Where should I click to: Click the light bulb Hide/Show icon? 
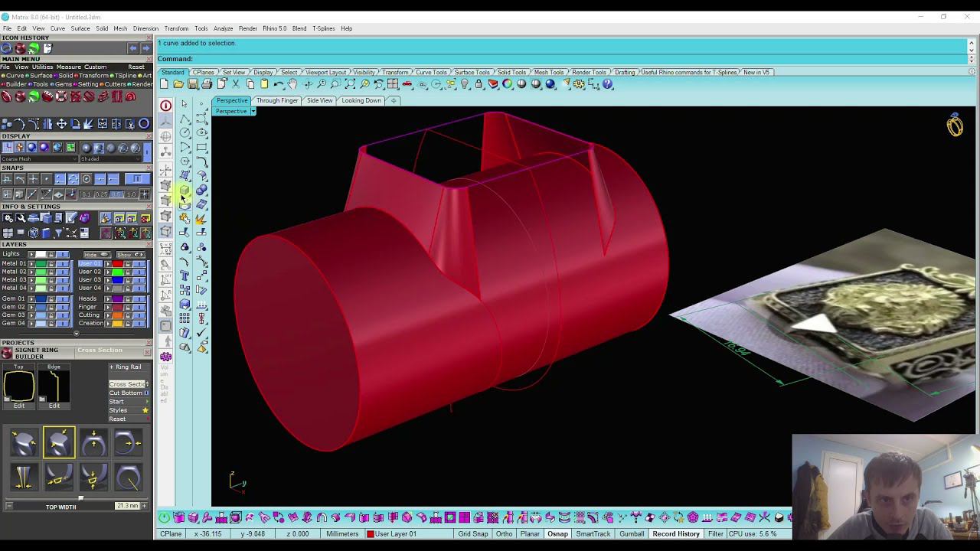[x=465, y=84]
